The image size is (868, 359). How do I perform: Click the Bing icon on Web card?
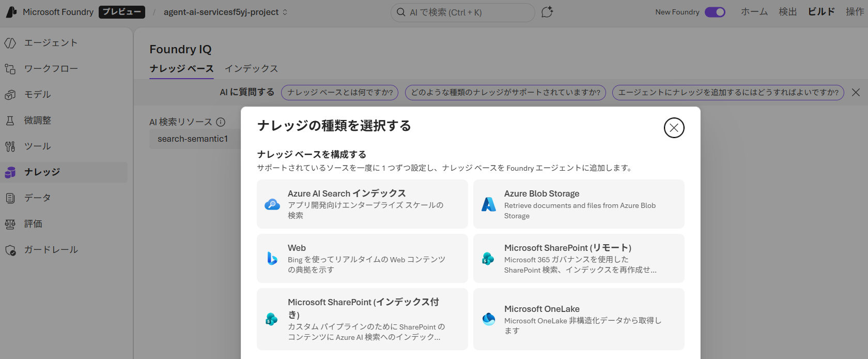272,258
